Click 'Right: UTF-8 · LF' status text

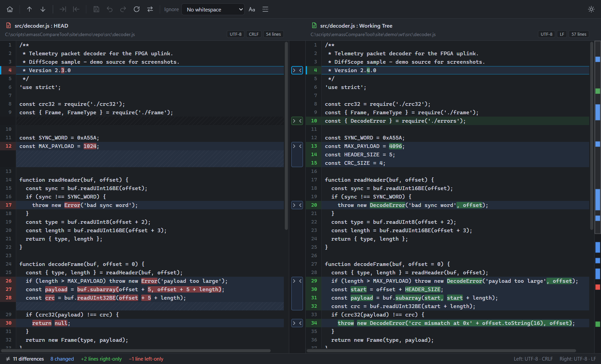click(x=578, y=359)
